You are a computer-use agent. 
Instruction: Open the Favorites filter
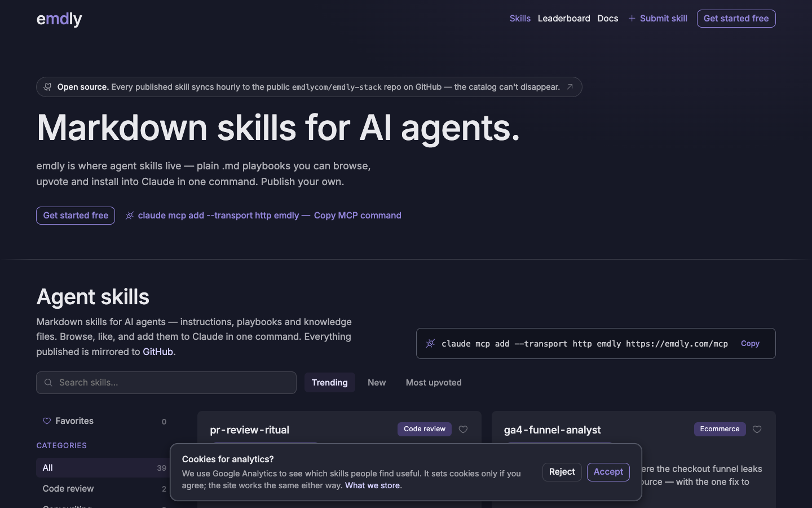click(104, 421)
